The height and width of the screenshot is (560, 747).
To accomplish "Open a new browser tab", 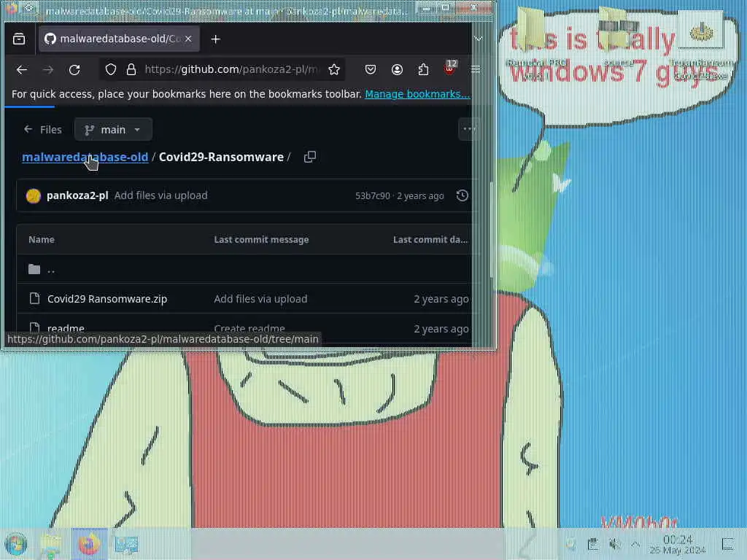I will (216, 39).
